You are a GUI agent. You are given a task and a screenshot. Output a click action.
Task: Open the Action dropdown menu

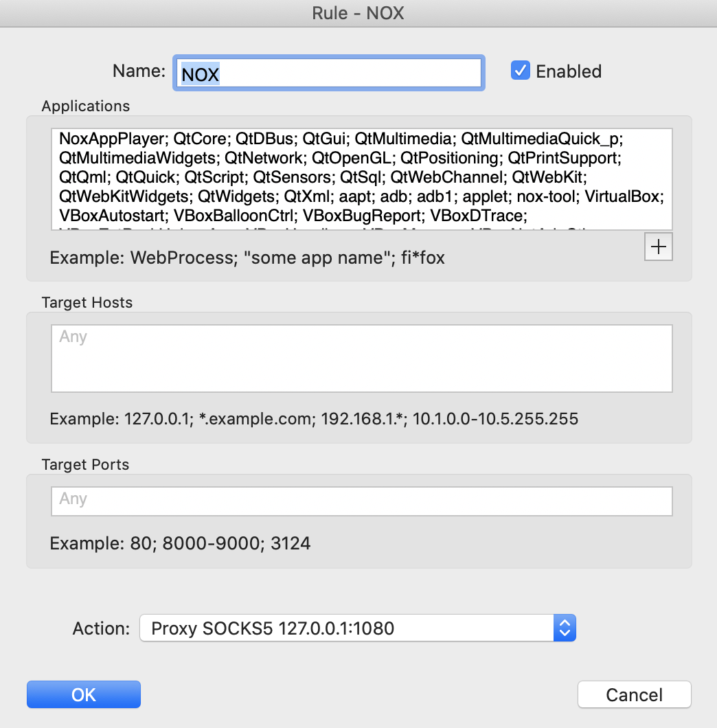tap(358, 628)
